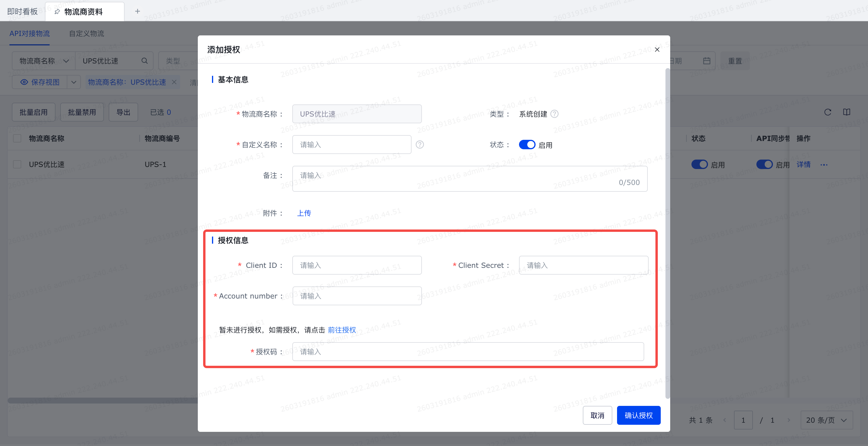Viewport: 868px width, 446px height.
Task: Open the 保存视图 dropdown arrow
Action: (74, 82)
